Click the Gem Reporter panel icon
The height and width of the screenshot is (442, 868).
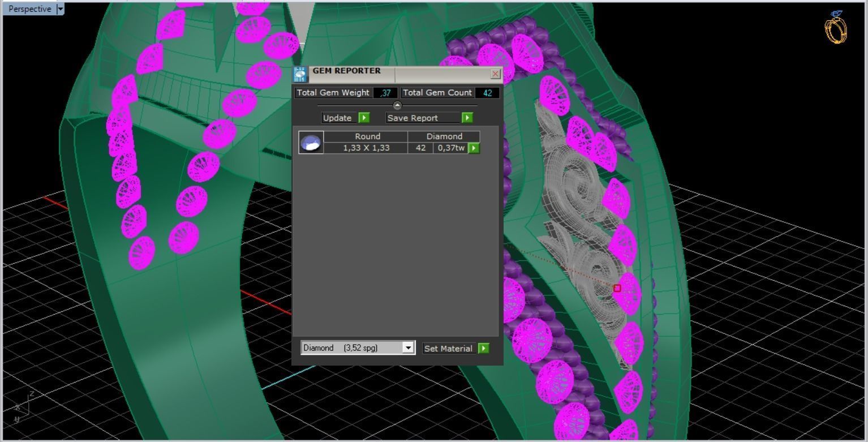click(x=300, y=74)
